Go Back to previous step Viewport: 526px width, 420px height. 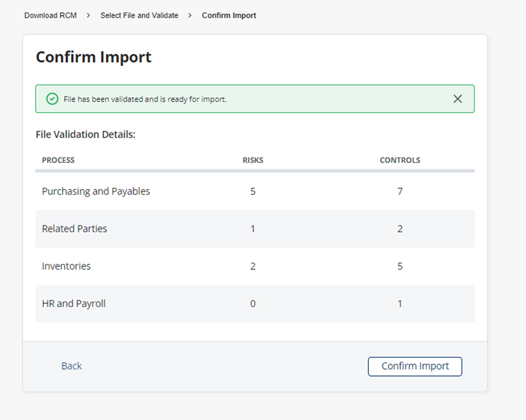(x=71, y=366)
